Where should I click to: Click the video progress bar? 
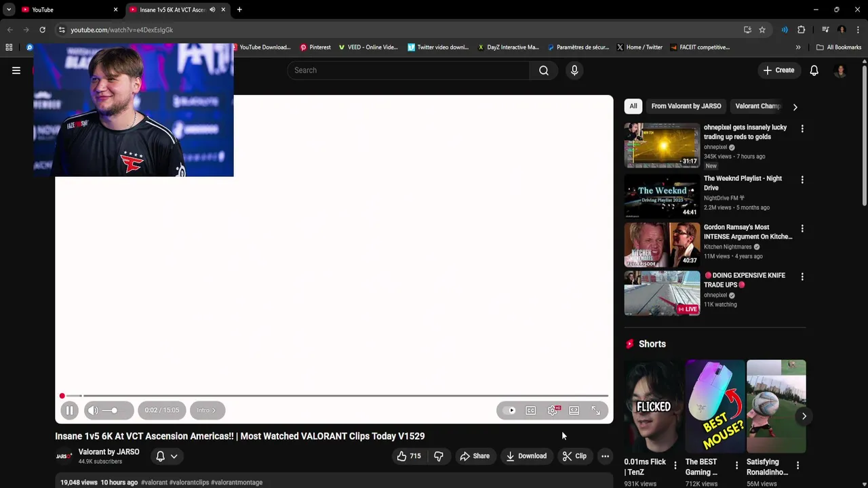click(x=334, y=396)
